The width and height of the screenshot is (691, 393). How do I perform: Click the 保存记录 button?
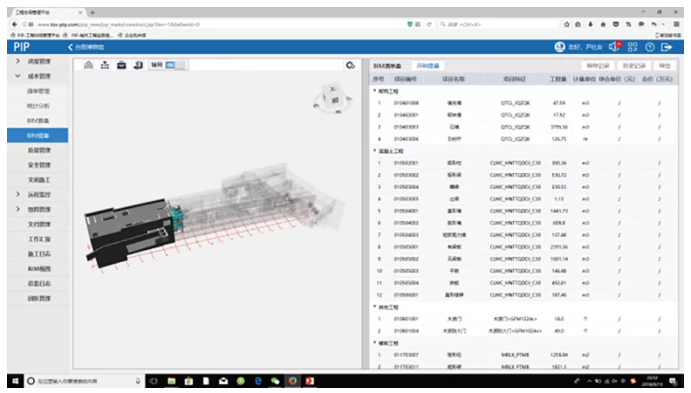[598, 66]
